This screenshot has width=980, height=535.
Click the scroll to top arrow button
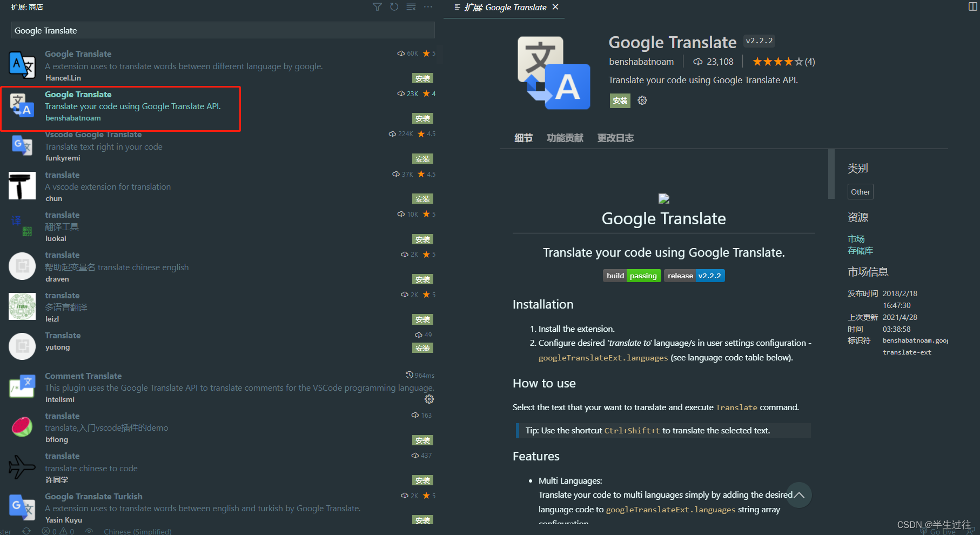tap(799, 495)
